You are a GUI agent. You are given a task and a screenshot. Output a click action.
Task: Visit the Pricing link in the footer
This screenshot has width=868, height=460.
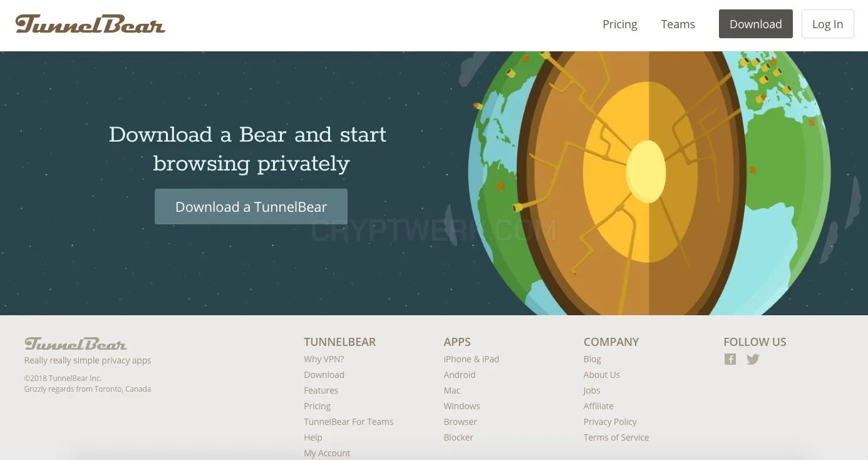click(x=317, y=406)
